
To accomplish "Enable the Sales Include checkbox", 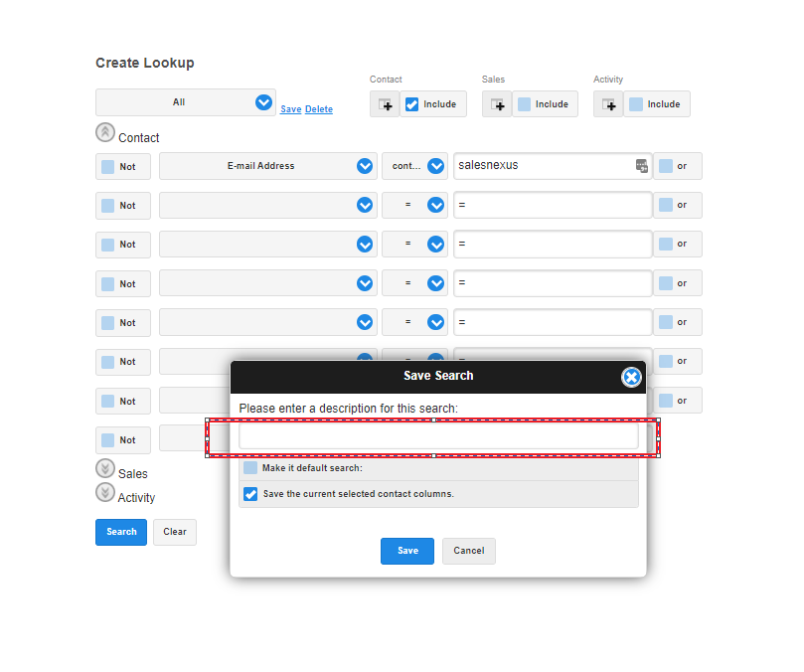I will [524, 104].
